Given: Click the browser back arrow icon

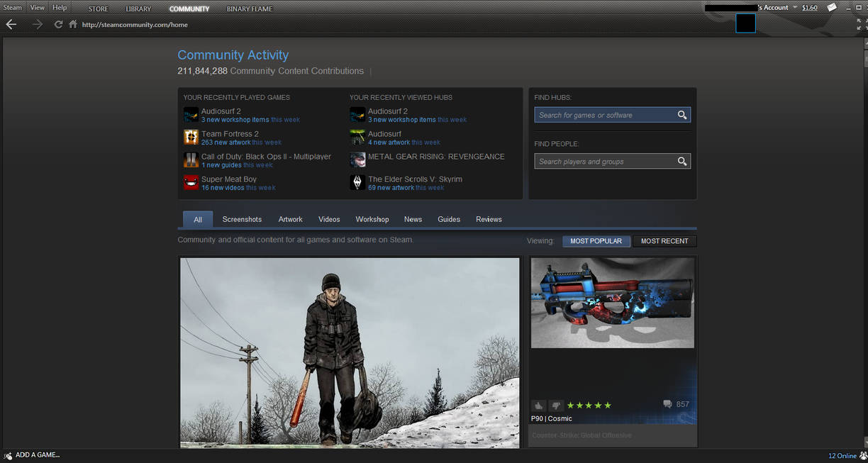Looking at the screenshot, I should click(11, 24).
